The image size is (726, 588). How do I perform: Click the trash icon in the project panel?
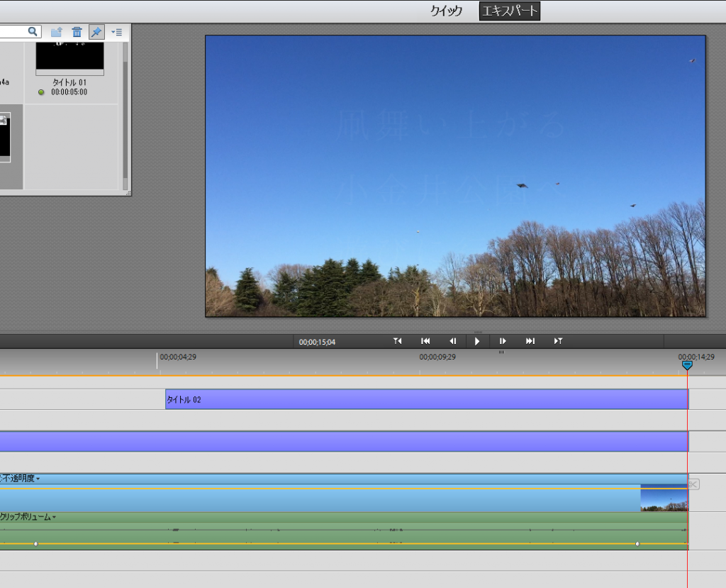[77, 32]
